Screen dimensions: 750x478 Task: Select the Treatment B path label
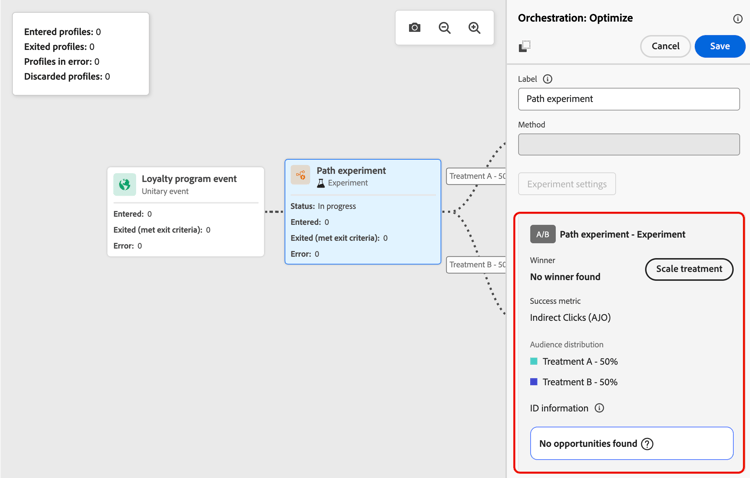tap(476, 265)
